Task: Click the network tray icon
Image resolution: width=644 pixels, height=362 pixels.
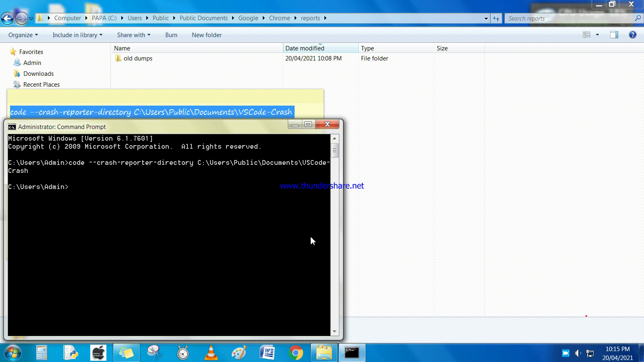Action: (590, 353)
